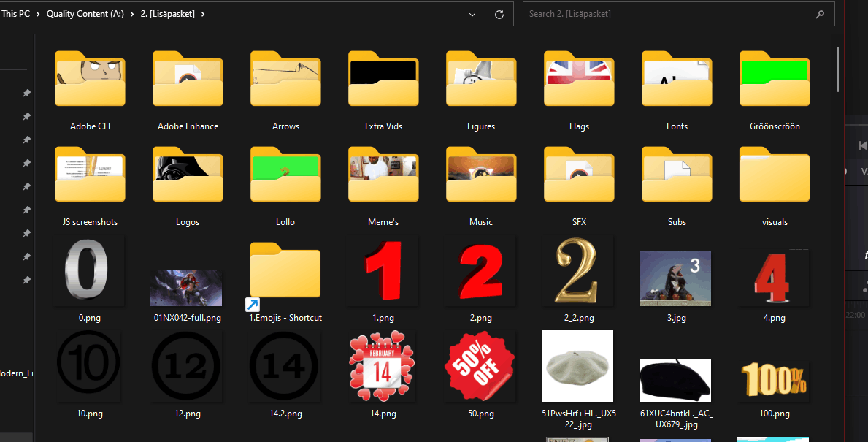868x442 pixels.
Task: Select the 2.png red number thumbnail
Action: point(481,270)
